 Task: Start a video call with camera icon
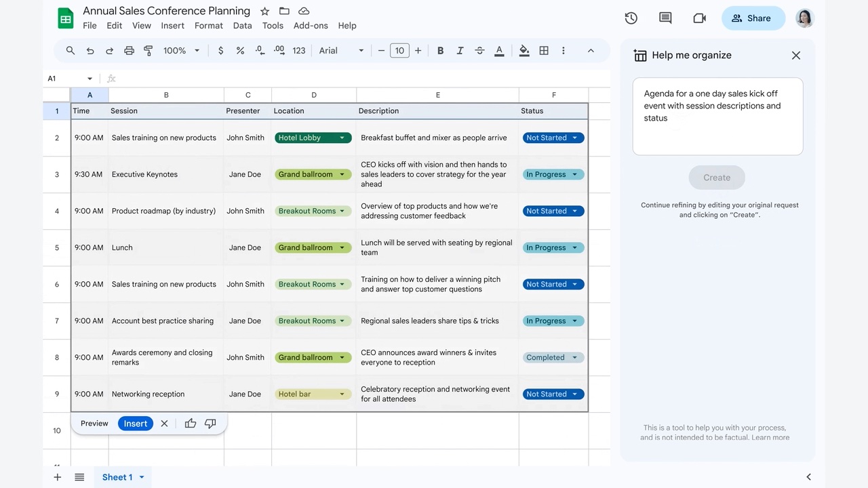[x=699, y=18]
